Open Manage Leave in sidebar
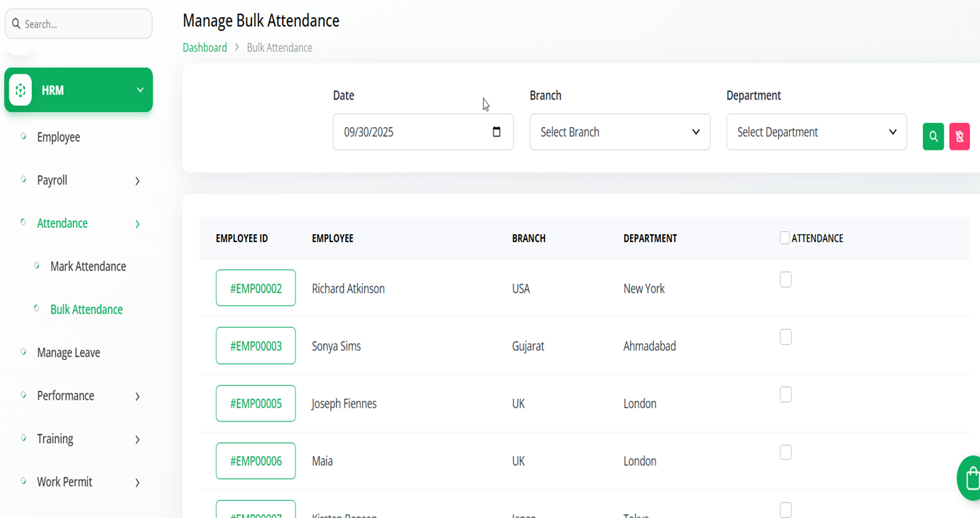 68,353
